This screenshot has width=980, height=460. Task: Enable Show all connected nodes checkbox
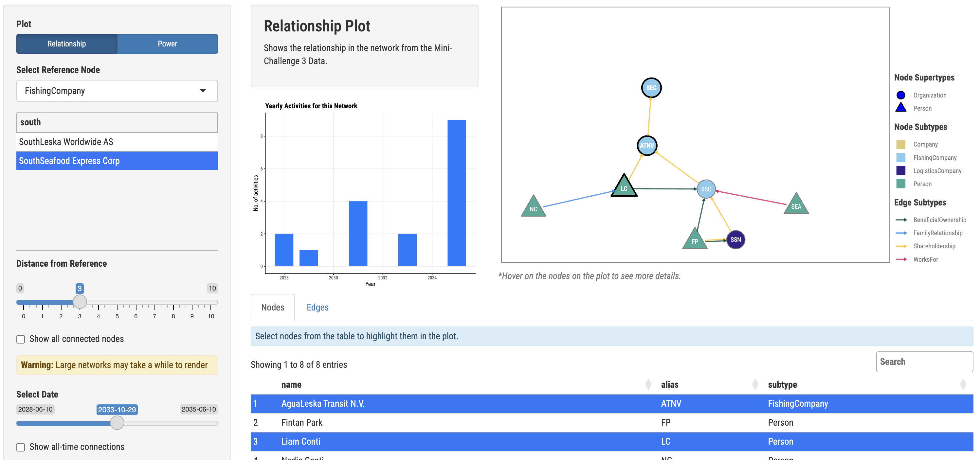coord(21,339)
